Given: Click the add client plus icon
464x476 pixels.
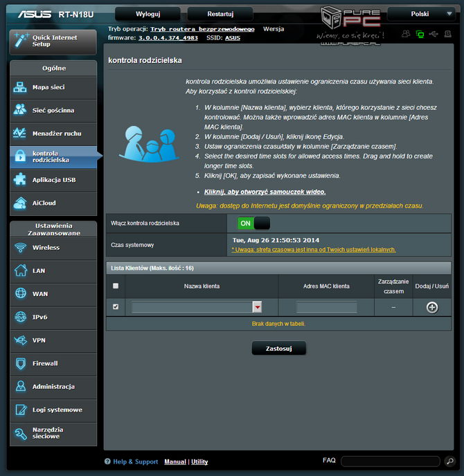Looking at the screenshot, I should (x=432, y=307).
